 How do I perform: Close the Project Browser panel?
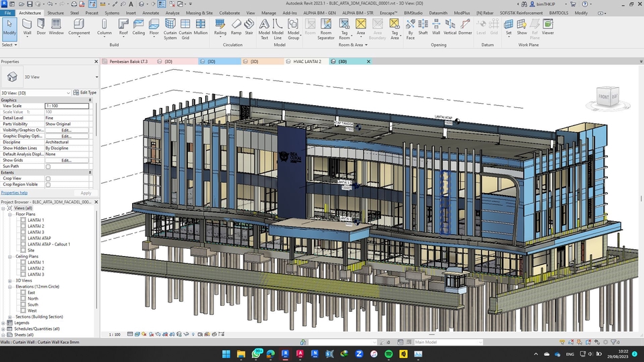96,202
